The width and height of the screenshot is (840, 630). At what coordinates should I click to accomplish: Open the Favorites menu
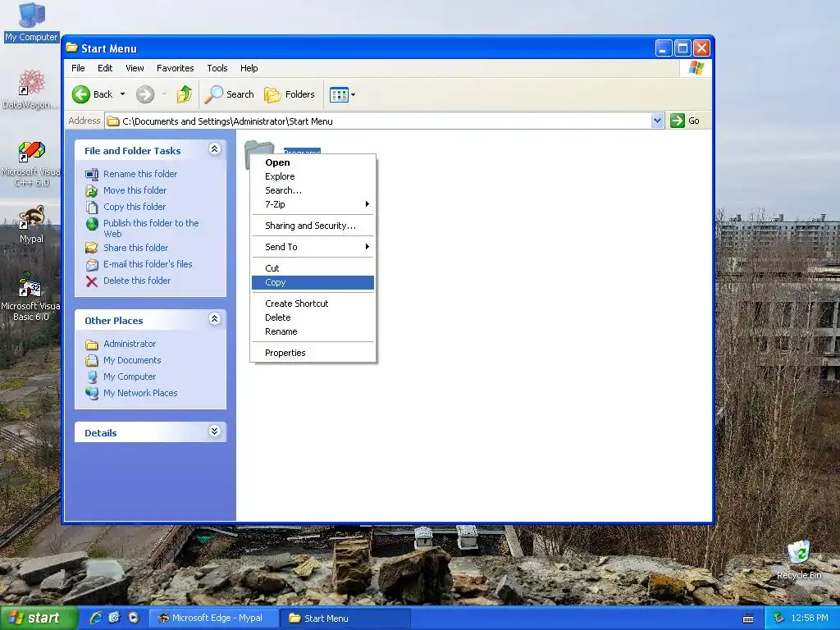click(176, 68)
